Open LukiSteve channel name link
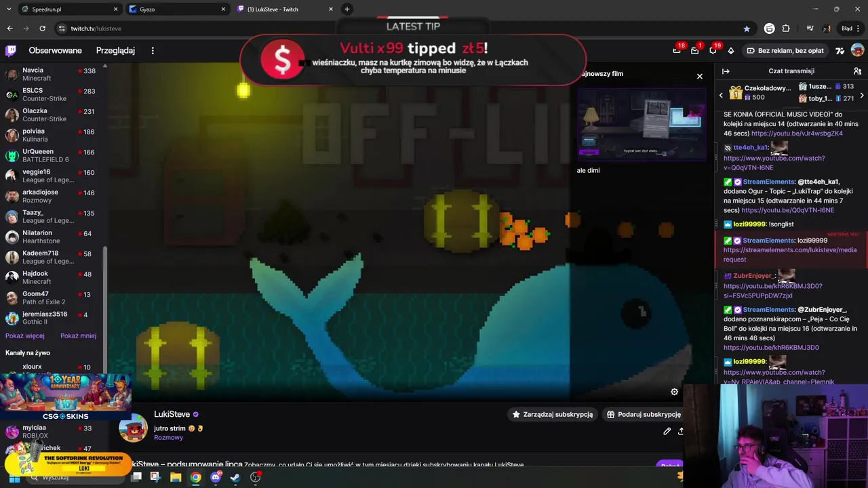The height and width of the screenshot is (488, 868). 172,414
